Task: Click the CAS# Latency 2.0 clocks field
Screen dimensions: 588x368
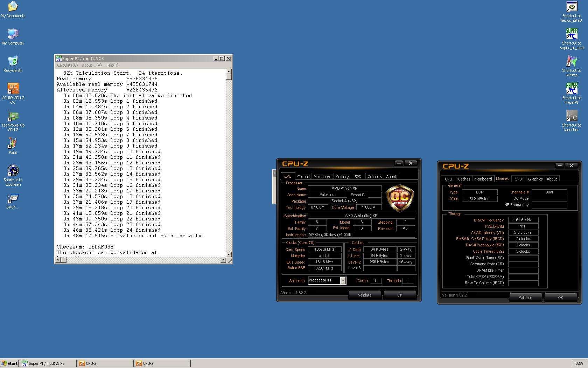Action: 523,233
